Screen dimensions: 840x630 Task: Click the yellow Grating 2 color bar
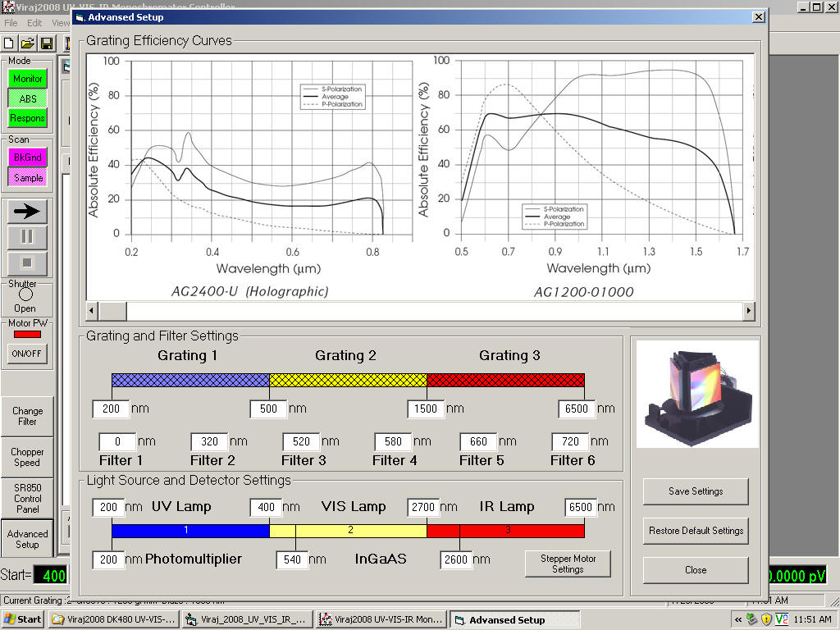348,381
